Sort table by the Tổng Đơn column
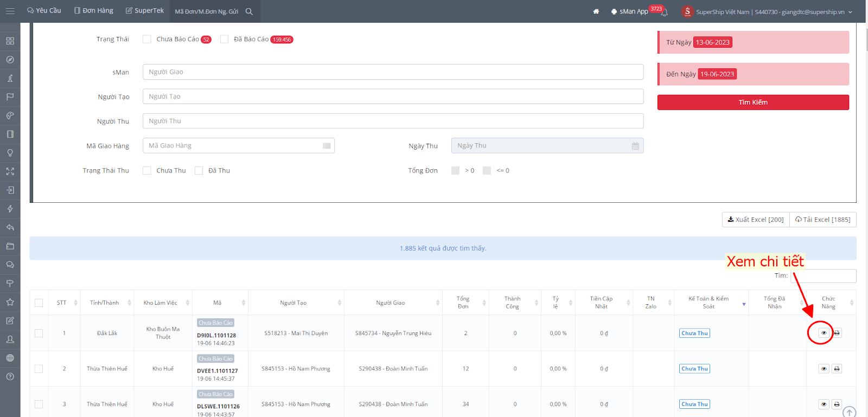The width and height of the screenshot is (868, 417). (466, 303)
